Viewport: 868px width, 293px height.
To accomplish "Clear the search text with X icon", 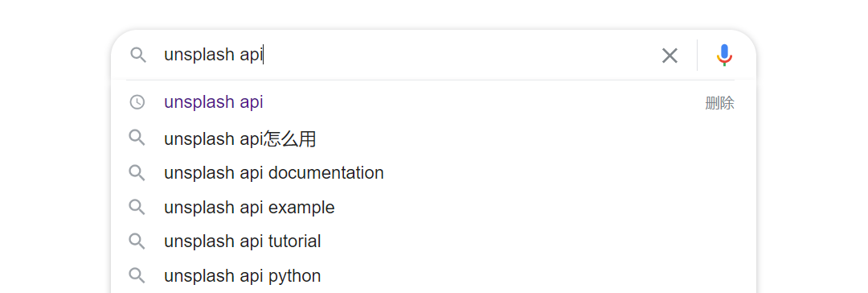I will 669,56.
